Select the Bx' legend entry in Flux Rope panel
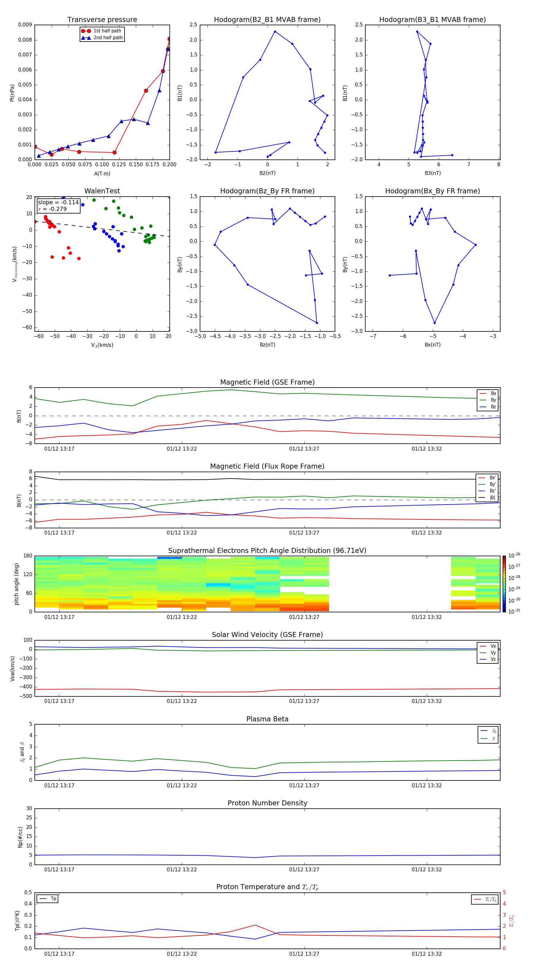Screen dimensions: 535x980 [487, 478]
